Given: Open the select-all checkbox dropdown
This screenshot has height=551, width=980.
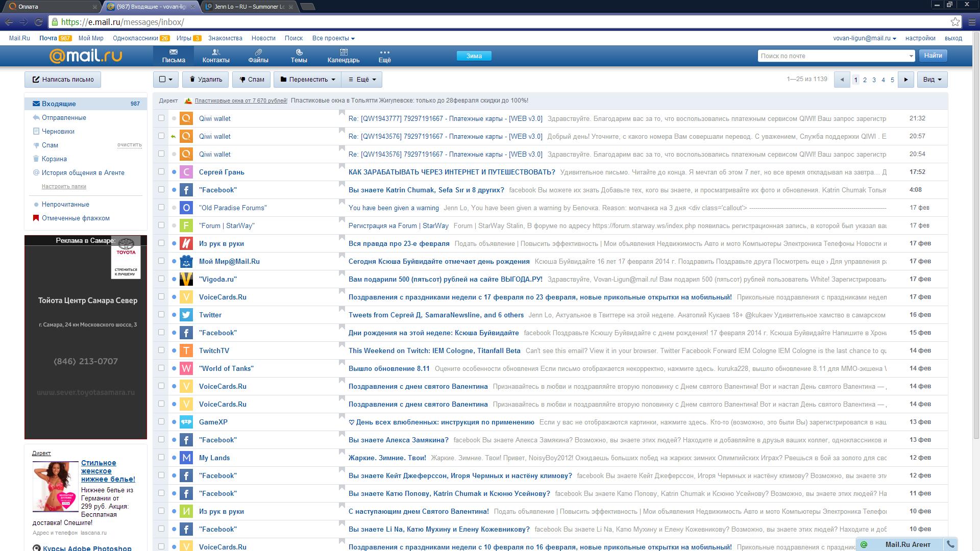Looking at the screenshot, I should point(166,80).
